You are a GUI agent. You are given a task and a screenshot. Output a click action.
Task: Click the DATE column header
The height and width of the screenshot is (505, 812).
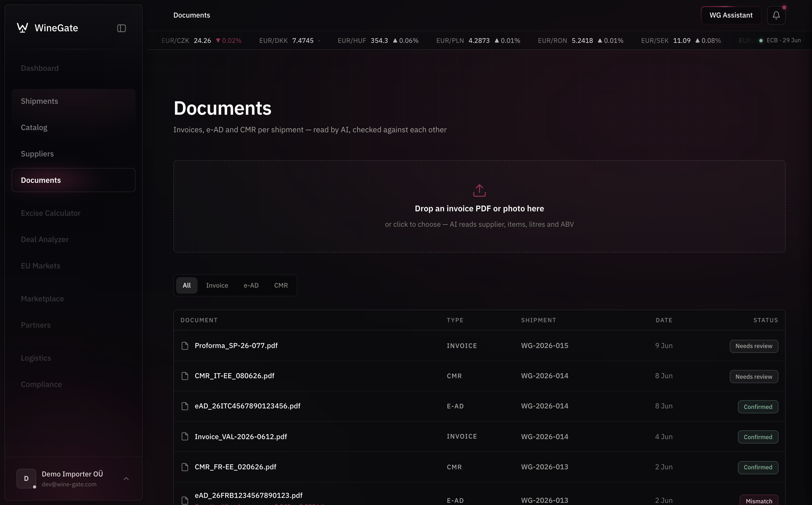[664, 320]
